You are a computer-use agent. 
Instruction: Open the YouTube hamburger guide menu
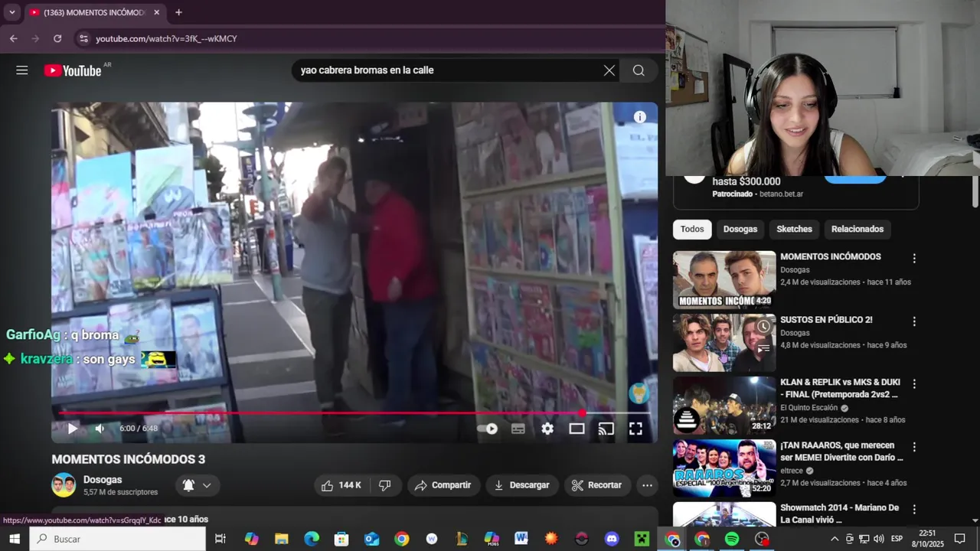tap(22, 70)
